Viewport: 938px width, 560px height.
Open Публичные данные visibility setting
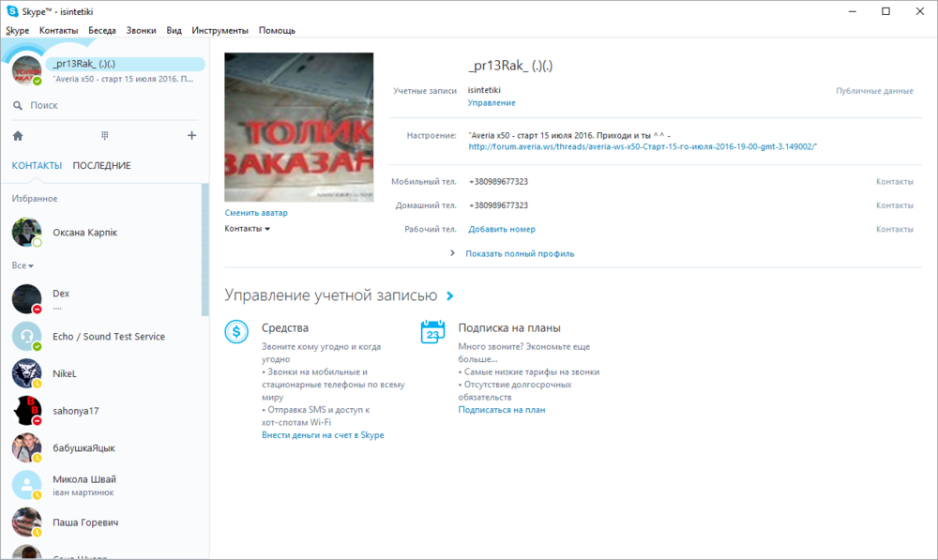click(874, 91)
